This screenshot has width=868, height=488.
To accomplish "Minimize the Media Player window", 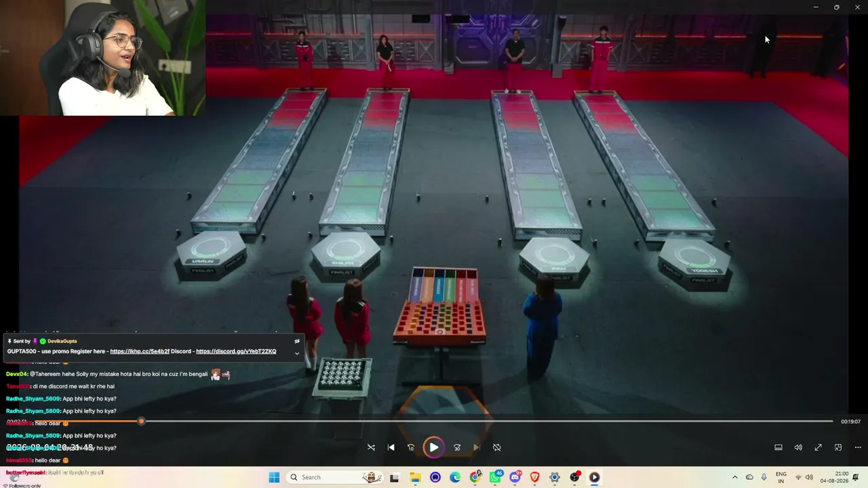I will (x=816, y=7).
